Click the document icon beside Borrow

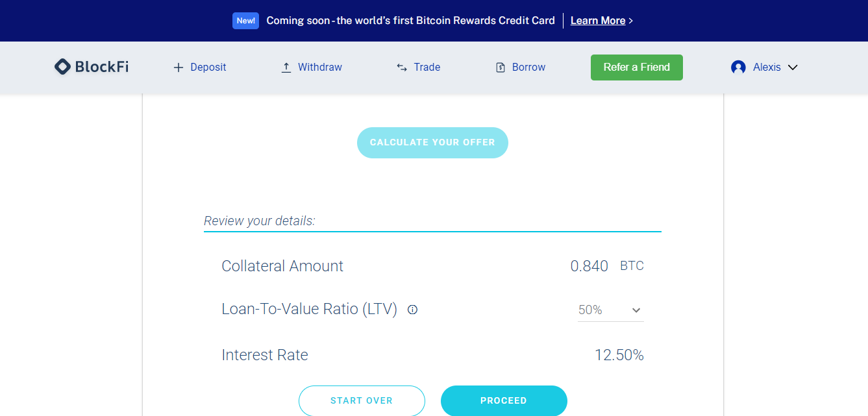pyautogui.click(x=501, y=67)
